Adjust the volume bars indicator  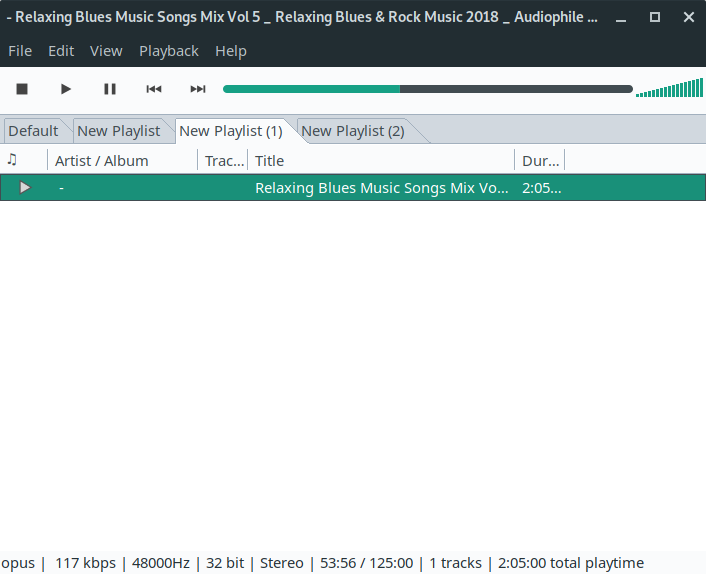669,89
